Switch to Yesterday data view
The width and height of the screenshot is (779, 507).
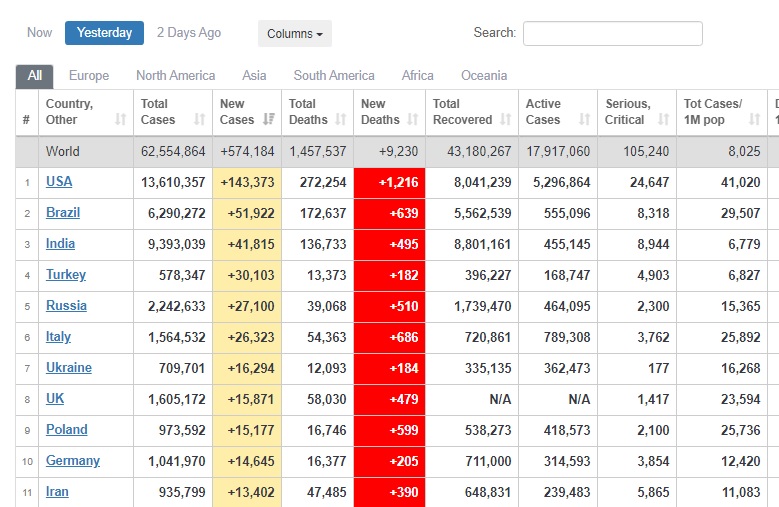(104, 33)
